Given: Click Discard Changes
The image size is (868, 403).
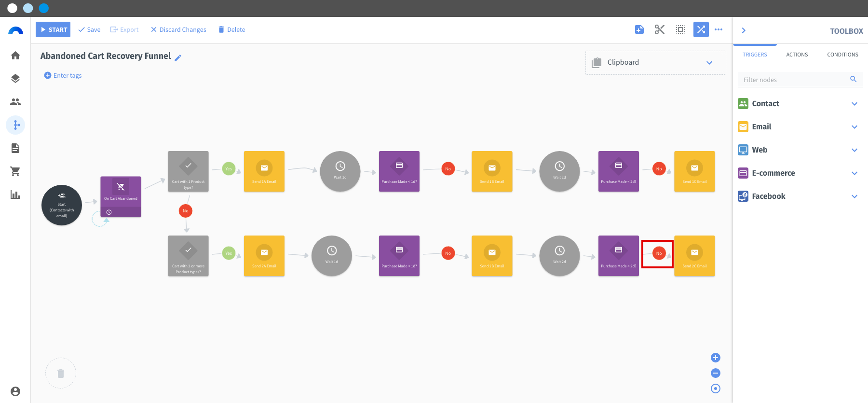Looking at the screenshot, I should pyautogui.click(x=178, y=29).
